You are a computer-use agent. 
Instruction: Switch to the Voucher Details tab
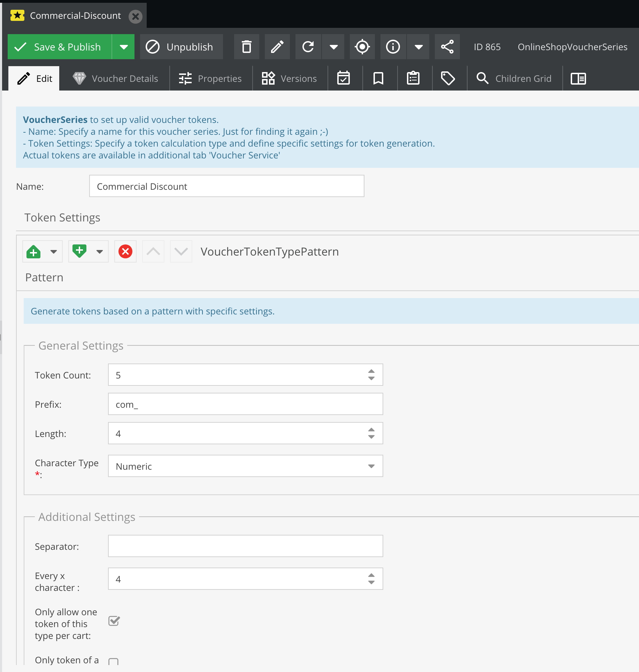(x=115, y=78)
